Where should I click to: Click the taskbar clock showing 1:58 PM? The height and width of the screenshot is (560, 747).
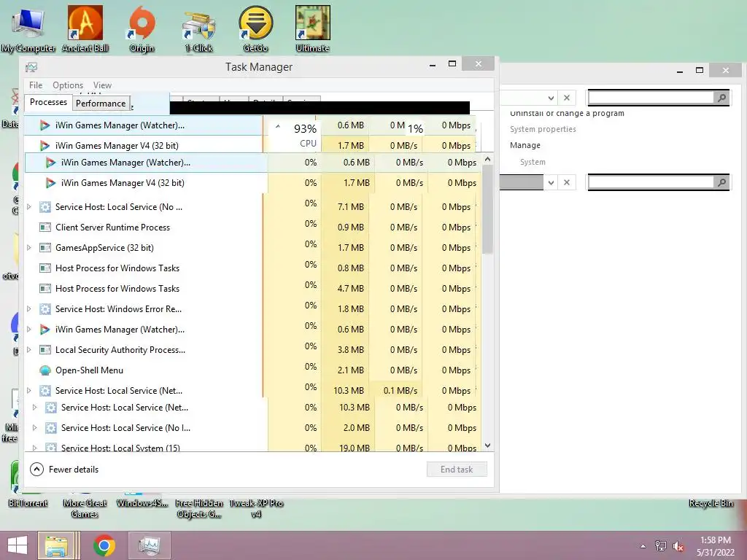pos(716,546)
